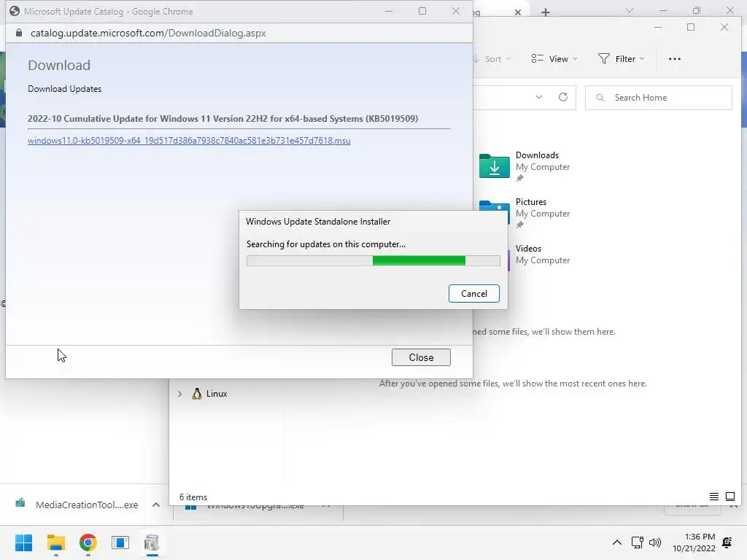
Task: Open the Filter dropdown in File Explorer
Action: coord(622,59)
